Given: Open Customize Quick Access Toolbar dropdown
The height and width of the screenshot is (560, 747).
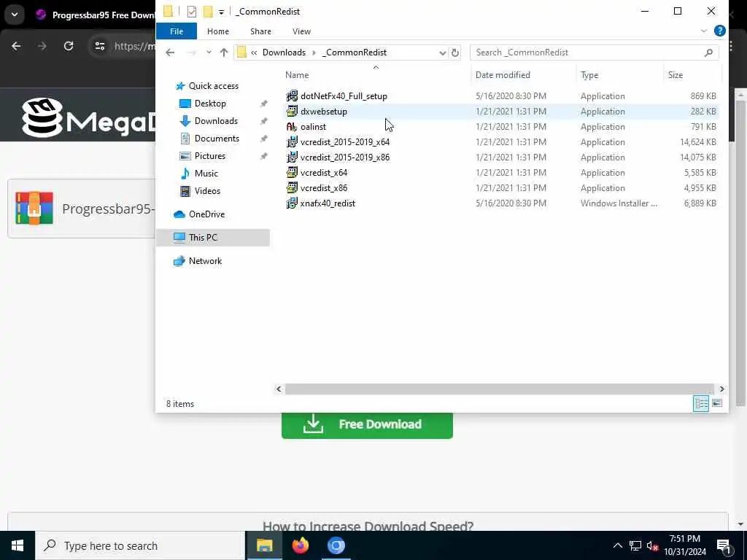Looking at the screenshot, I should tap(221, 12).
